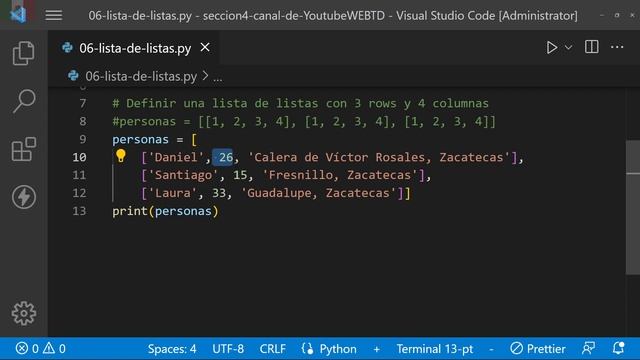Show code actions via the lightbulb icon
Image resolution: width=640 pixels, height=360 pixels.
120,156
